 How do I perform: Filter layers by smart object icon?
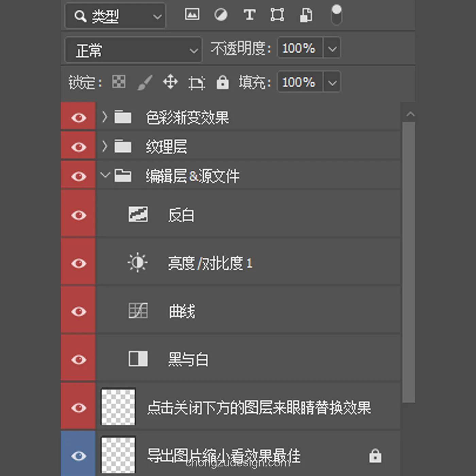306,15
